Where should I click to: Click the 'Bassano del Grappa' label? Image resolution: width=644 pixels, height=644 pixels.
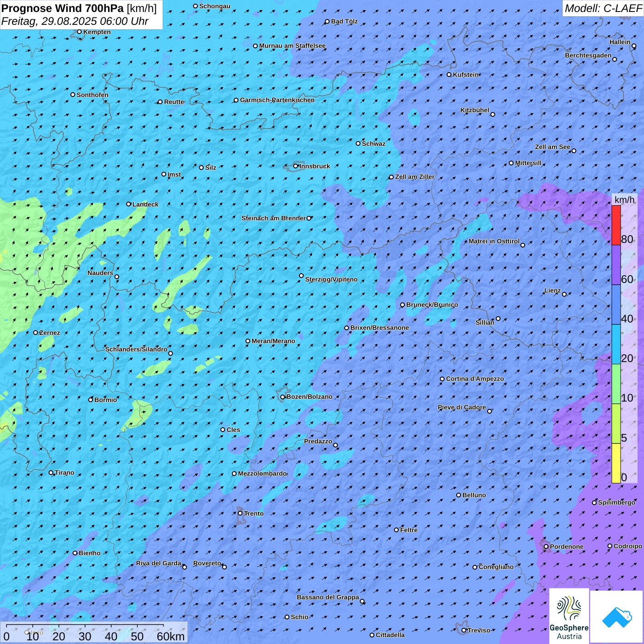pyautogui.click(x=328, y=597)
